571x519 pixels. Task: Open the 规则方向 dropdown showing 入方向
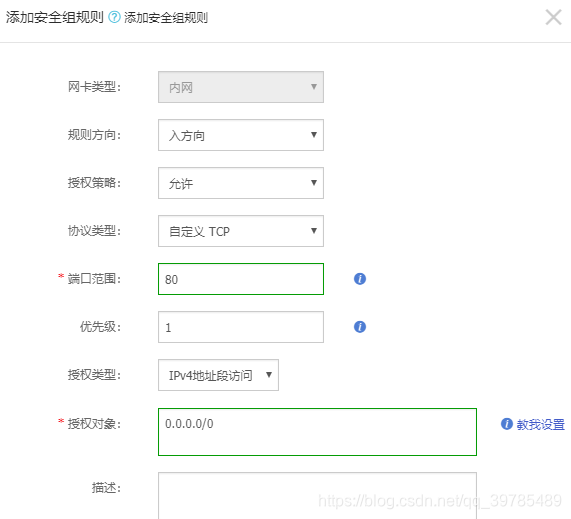pos(241,135)
